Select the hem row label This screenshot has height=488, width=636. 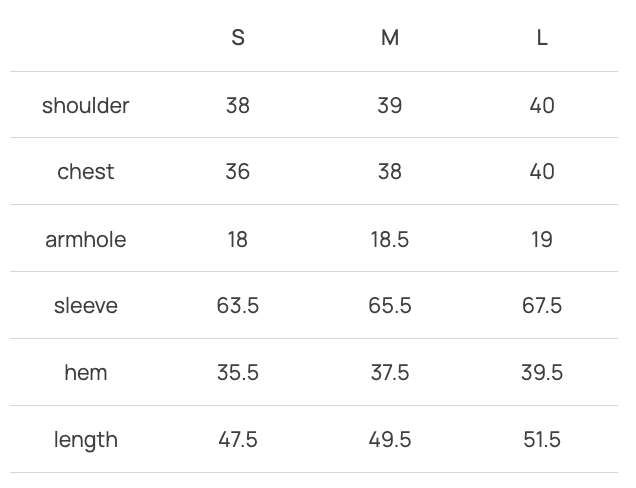(x=86, y=373)
